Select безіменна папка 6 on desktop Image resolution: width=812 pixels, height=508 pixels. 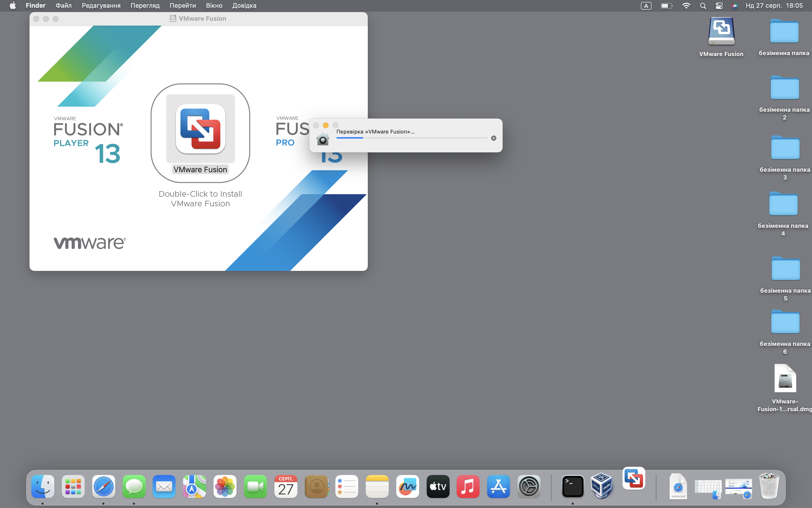point(785,322)
